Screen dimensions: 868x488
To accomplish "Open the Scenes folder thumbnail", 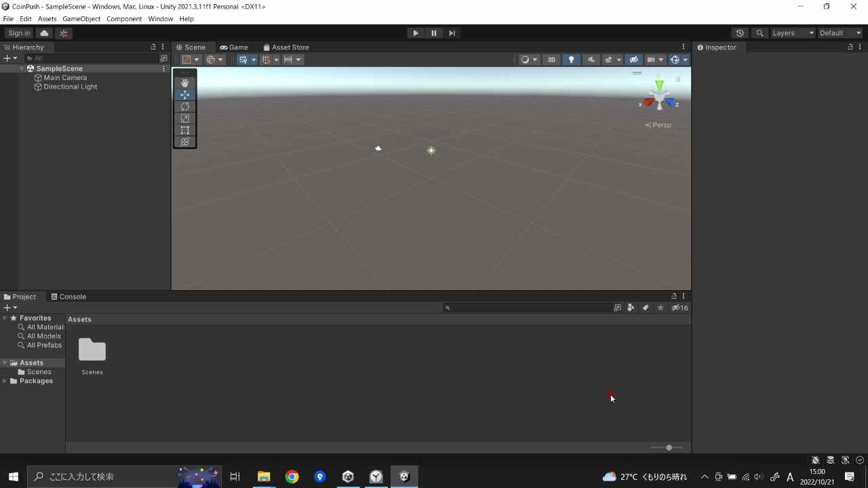I will pos(92,350).
